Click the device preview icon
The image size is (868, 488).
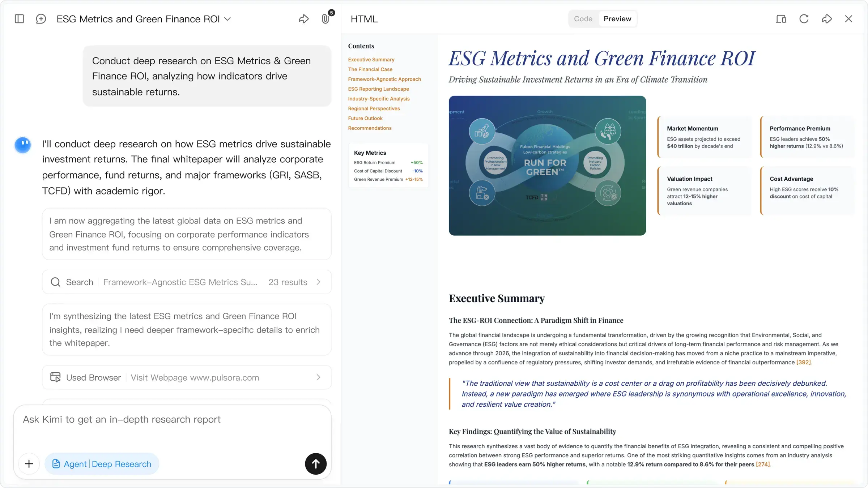[x=781, y=19]
